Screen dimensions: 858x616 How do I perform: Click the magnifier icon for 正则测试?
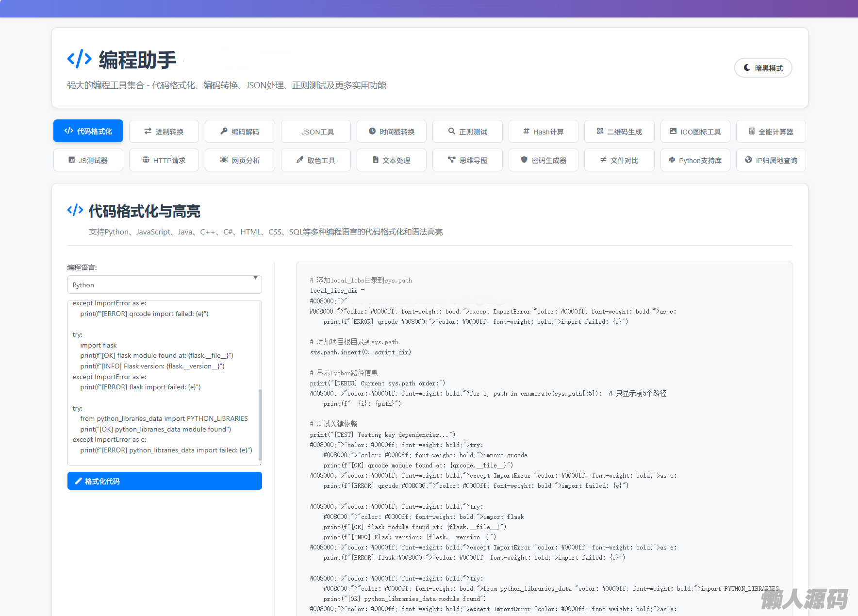(452, 131)
